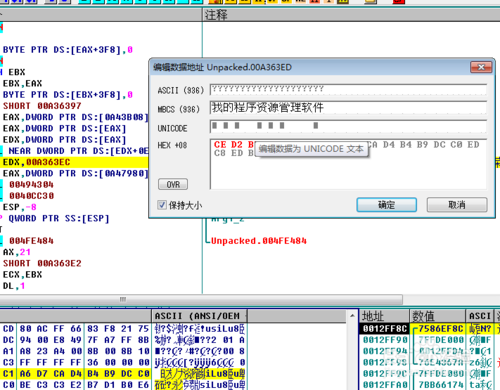
Task: Select the highlighted line EDX,00A363EC
Action: pos(37,162)
